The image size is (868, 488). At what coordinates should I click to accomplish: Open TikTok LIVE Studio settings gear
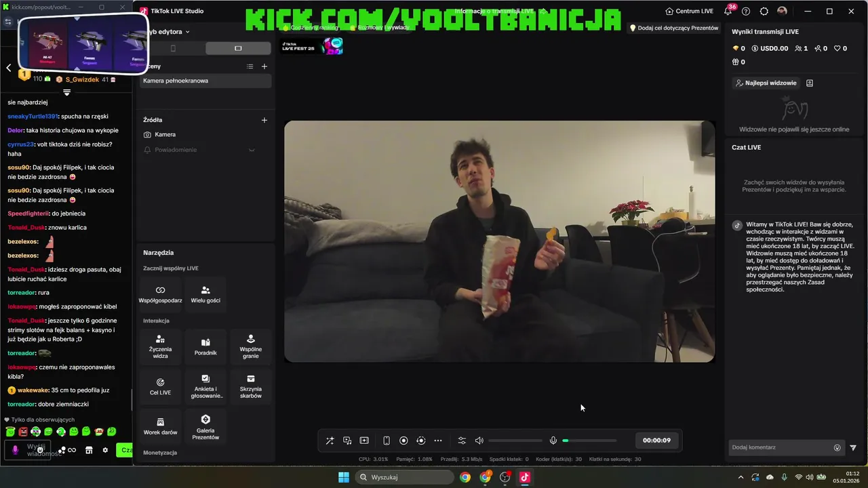pos(764,12)
